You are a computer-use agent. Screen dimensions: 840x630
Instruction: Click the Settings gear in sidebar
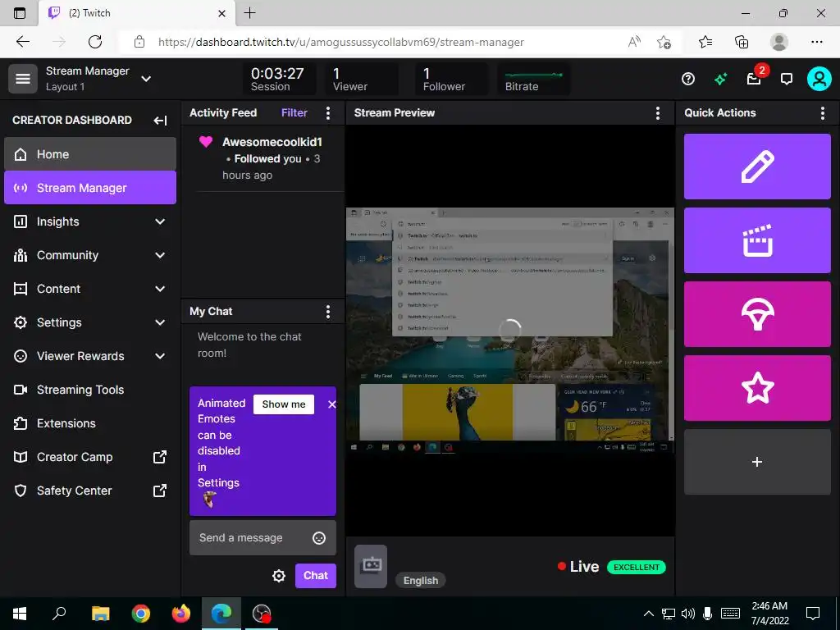point(21,322)
